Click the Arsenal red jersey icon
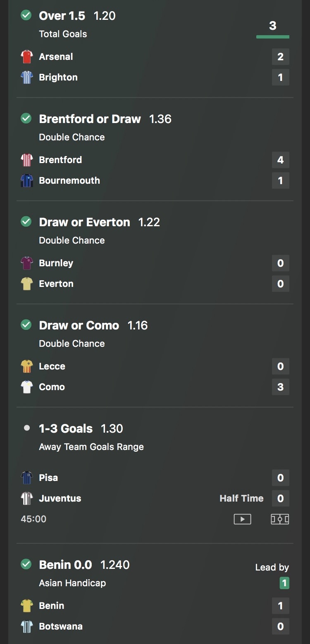310x644 pixels. pos(27,57)
